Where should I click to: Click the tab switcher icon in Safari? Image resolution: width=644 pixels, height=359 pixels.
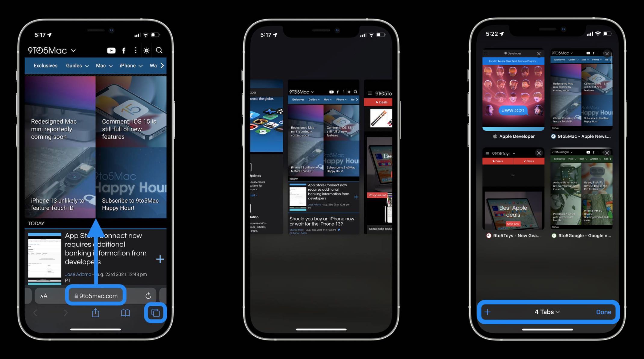(156, 313)
